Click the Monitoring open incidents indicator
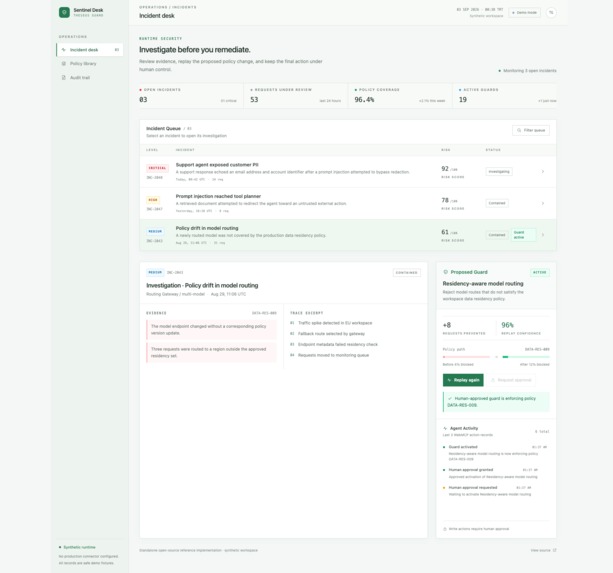 point(527,71)
